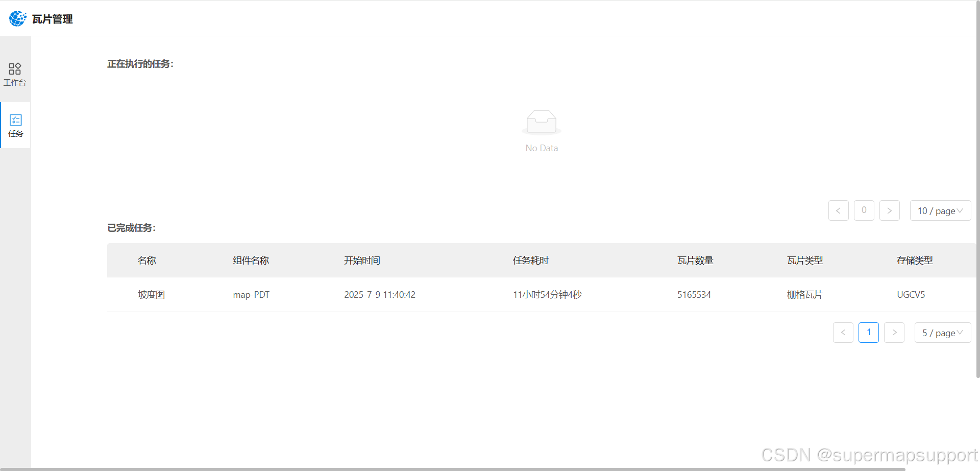
Task: Click the 栅格瓦片 tile type cell
Action: click(x=805, y=295)
